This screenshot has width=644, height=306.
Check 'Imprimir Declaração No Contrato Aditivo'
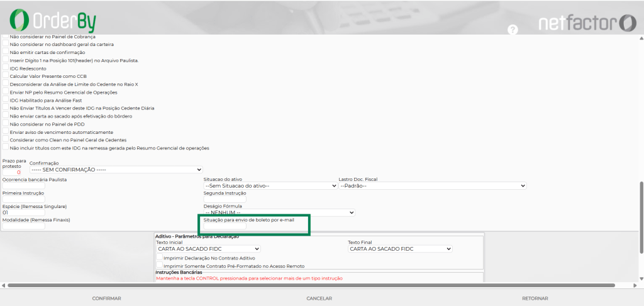[159, 258]
